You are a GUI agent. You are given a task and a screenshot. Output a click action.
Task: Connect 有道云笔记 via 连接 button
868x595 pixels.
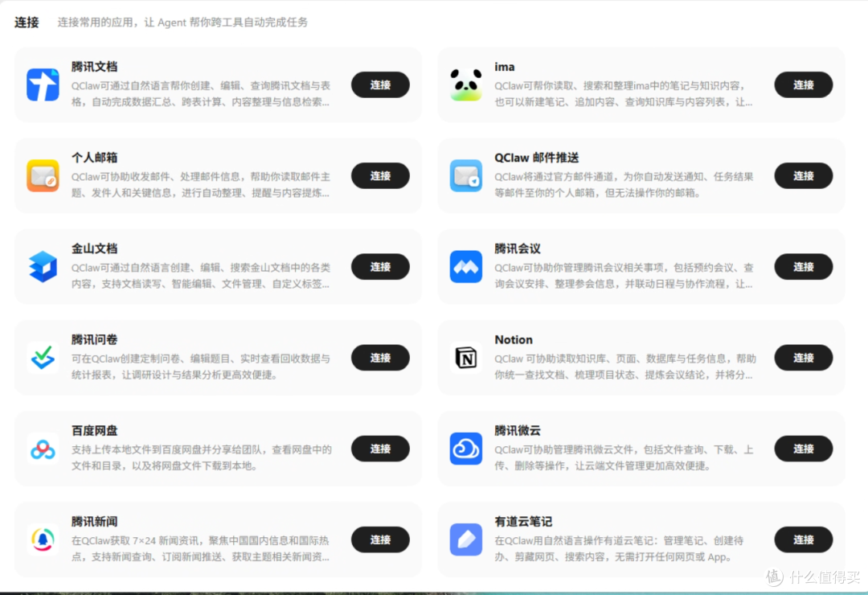[803, 540]
